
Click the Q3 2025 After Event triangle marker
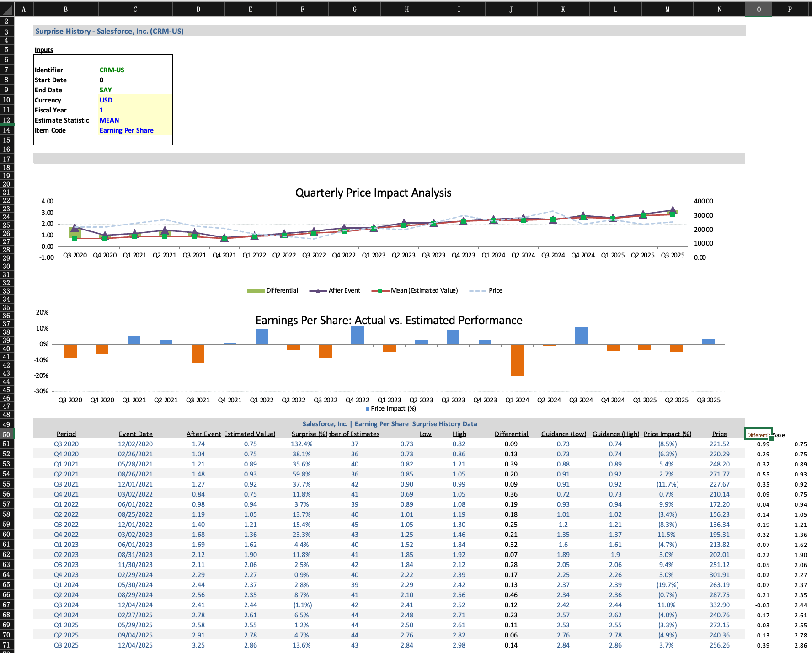click(673, 210)
